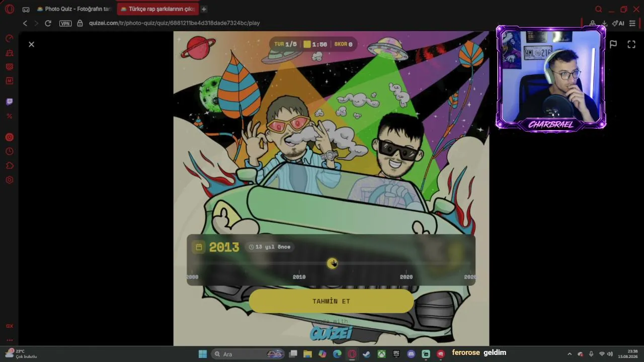This screenshot has width=644, height=362.
Task: Open the taskbar clock showing 23:38
Action: click(x=628, y=354)
